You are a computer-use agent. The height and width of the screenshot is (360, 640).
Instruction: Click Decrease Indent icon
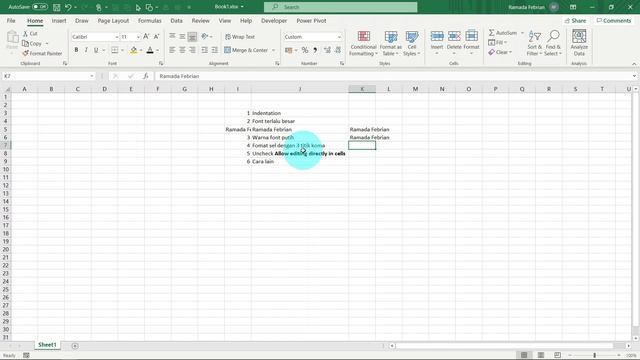(204, 50)
